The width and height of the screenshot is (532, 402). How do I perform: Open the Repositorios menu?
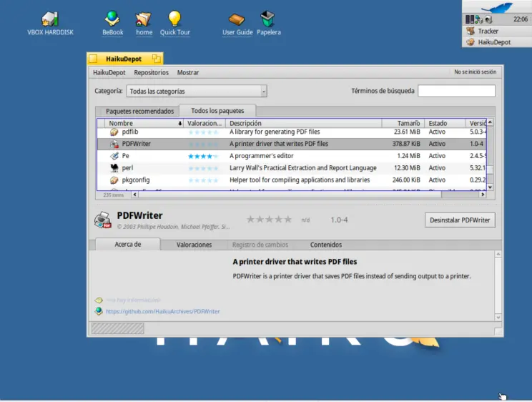point(151,72)
